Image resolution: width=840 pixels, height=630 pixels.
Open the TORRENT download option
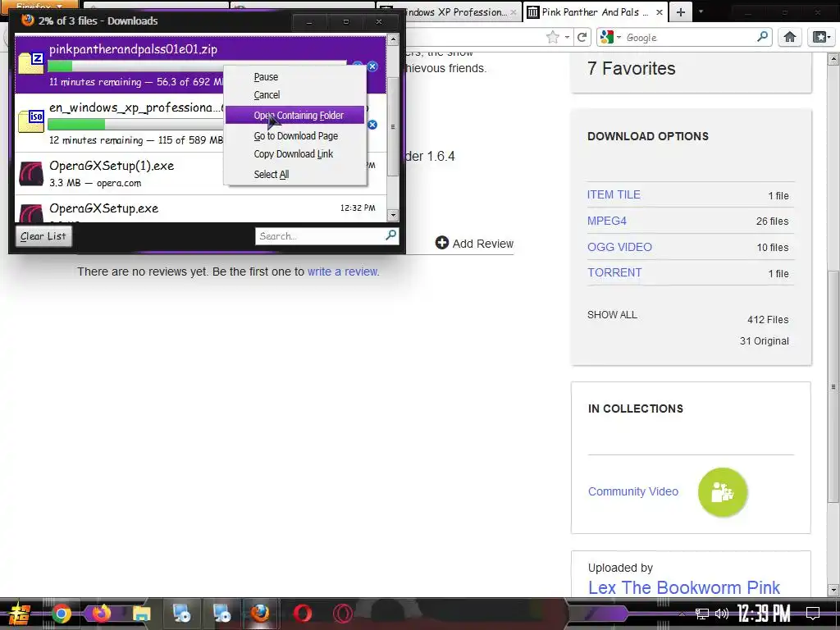coord(614,272)
